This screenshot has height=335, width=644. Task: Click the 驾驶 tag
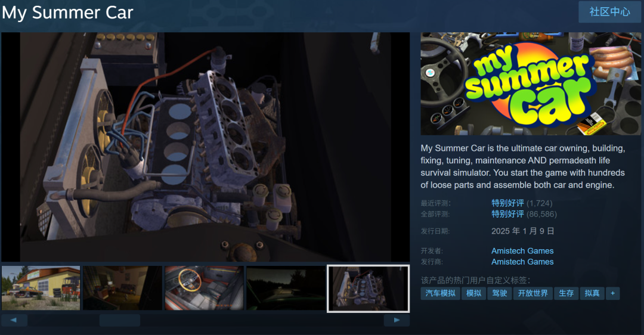pos(500,293)
